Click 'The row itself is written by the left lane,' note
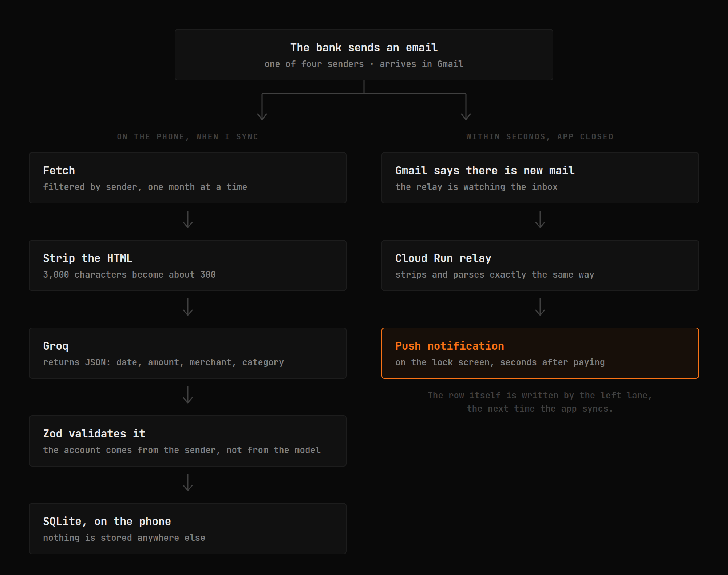Image resolution: width=728 pixels, height=575 pixels. point(540,396)
